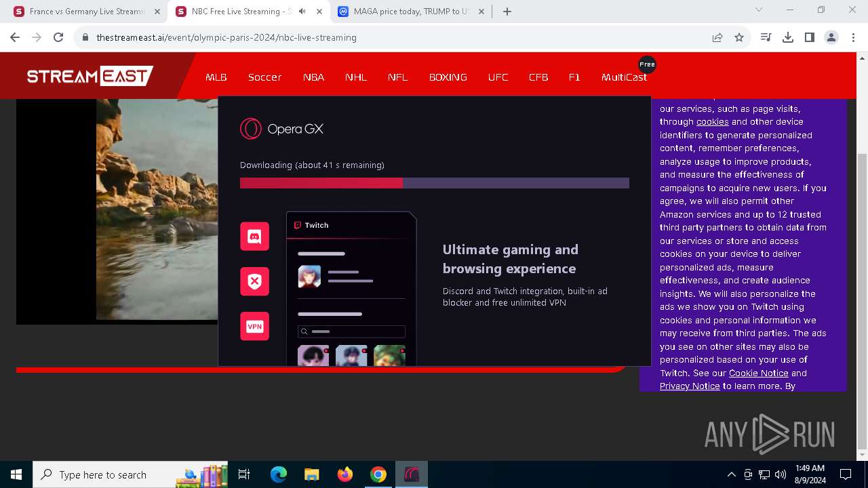The width and height of the screenshot is (868, 488).
Task: Click the browser back arrow
Action: point(15,37)
